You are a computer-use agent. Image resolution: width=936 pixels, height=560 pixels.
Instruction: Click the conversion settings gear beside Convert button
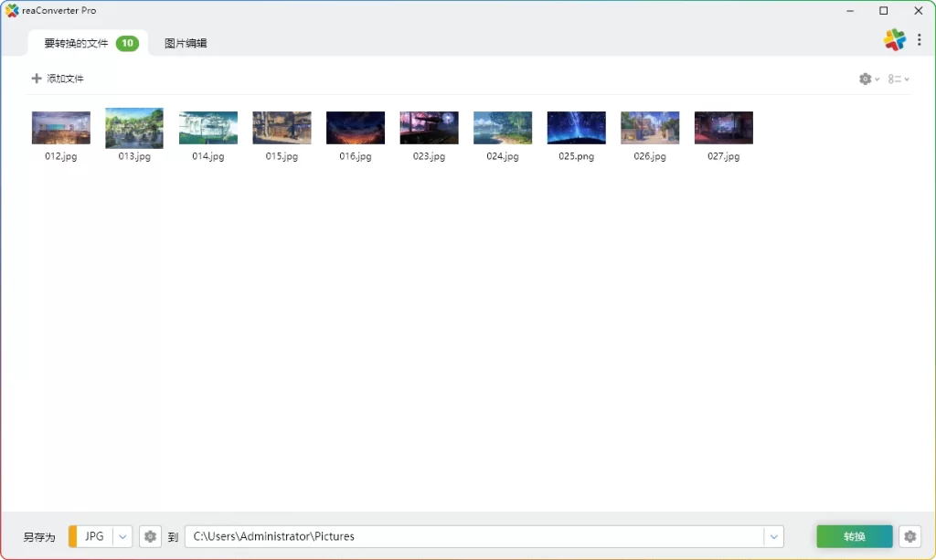[x=910, y=536]
